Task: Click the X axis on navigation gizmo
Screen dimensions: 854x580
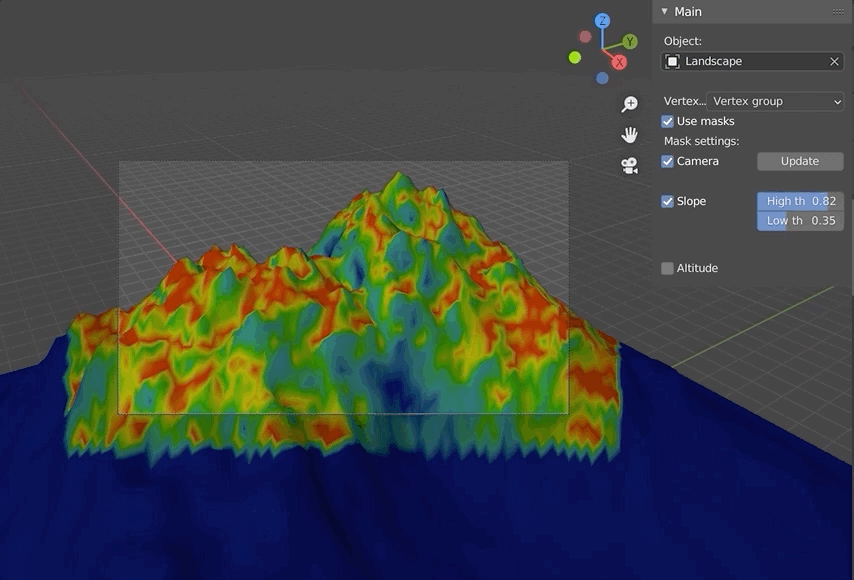Action: pos(619,63)
